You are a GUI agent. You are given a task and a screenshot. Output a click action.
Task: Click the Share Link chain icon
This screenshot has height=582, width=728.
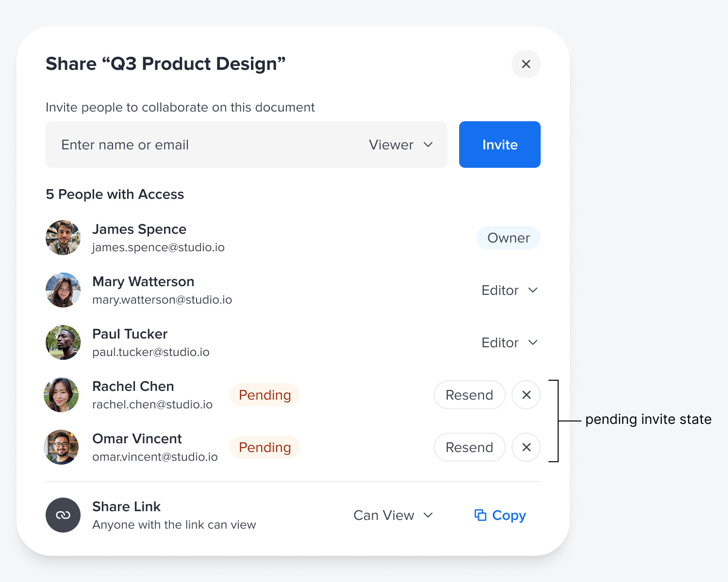[x=63, y=515]
